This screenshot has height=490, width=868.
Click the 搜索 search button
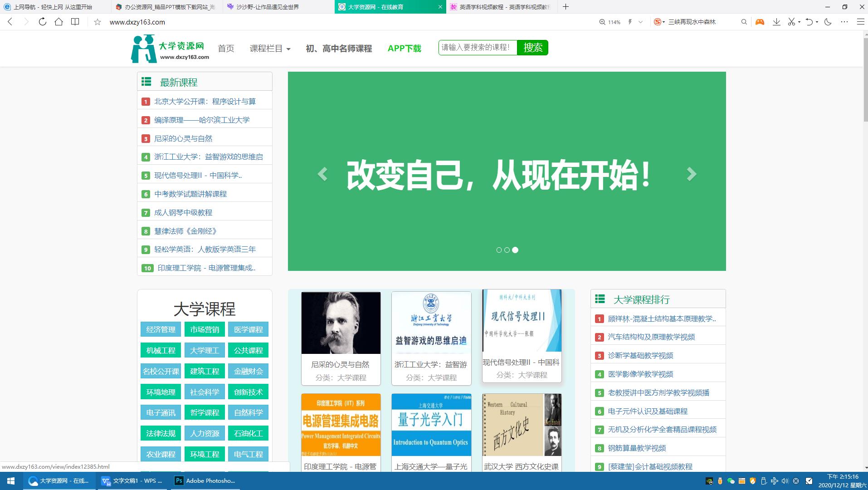(532, 48)
